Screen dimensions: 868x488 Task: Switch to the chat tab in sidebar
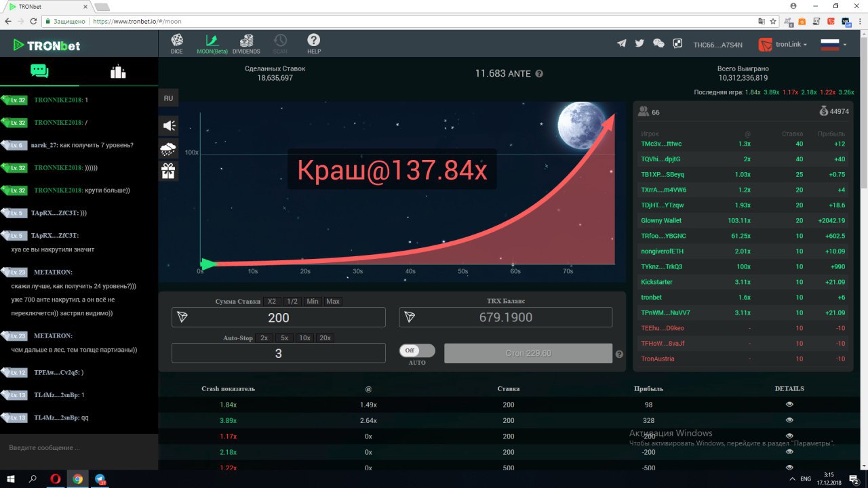coord(39,71)
